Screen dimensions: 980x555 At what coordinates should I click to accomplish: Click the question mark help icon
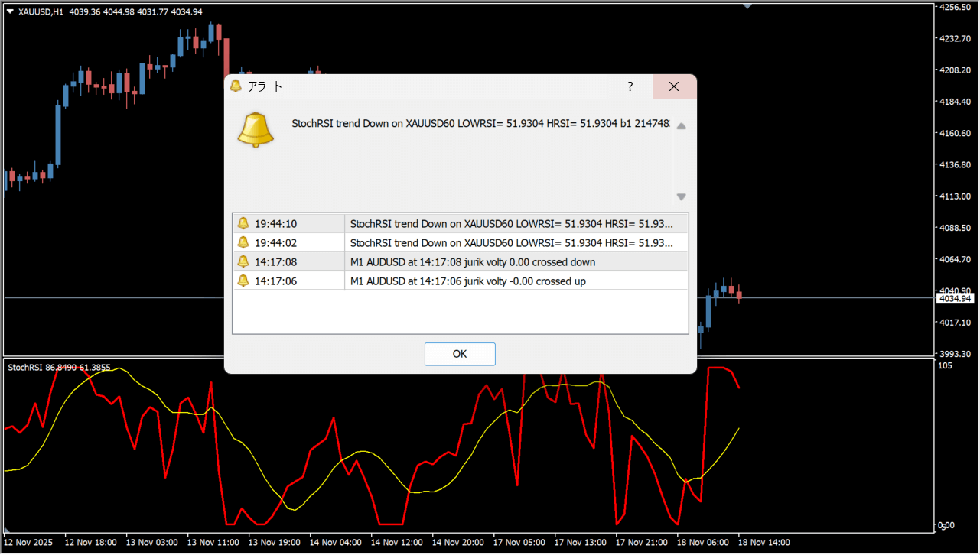point(630,86)
